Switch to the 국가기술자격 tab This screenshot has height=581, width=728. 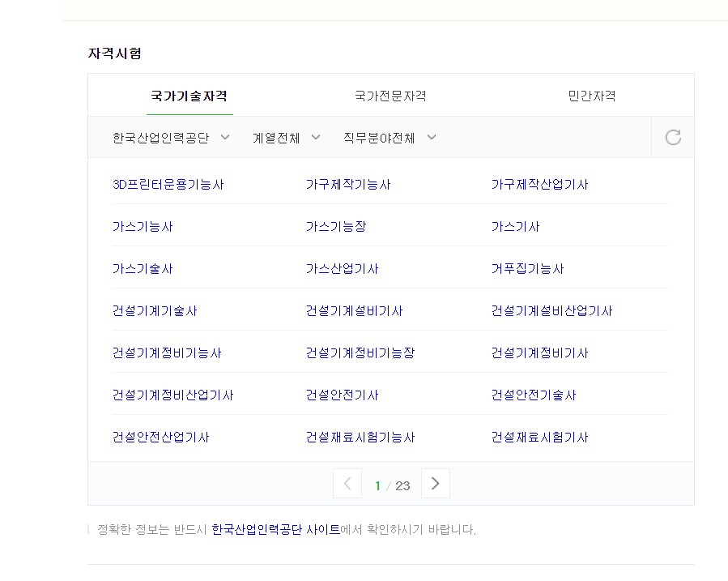coord(189,96)
